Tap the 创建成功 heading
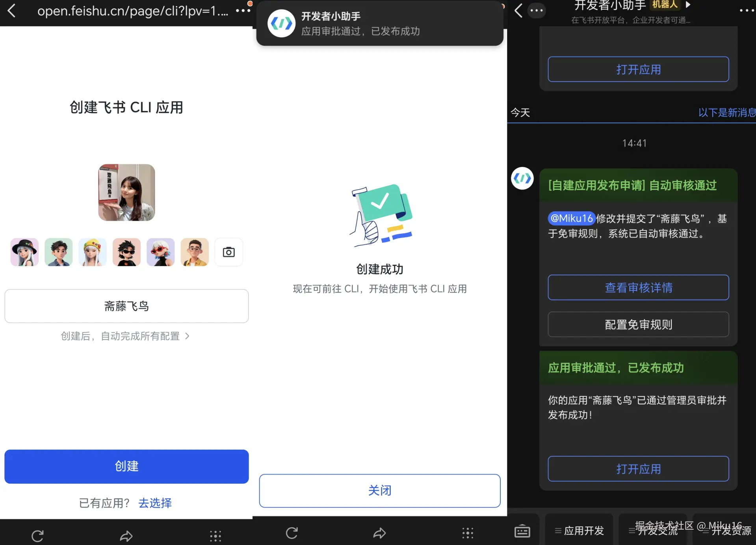756x545 pixels. click(380, 269)
